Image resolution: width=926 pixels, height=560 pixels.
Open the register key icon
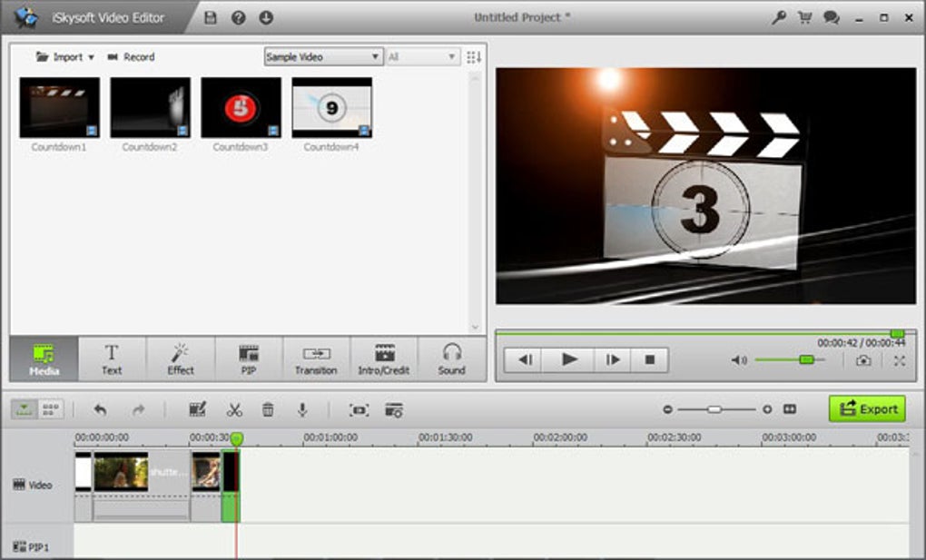click(778, 18)
